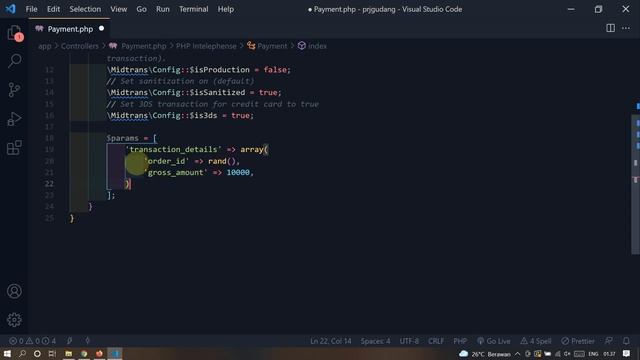Click the rand() call on order_id line
This screenshot has width=640, height=360.
coord(222,161)
